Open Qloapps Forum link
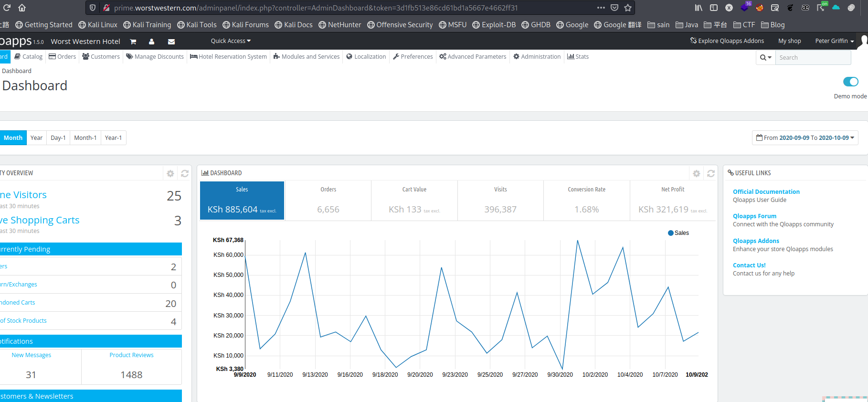Viewport: 868px width, 402px height. pyautogui.click(x=754, y=216)
